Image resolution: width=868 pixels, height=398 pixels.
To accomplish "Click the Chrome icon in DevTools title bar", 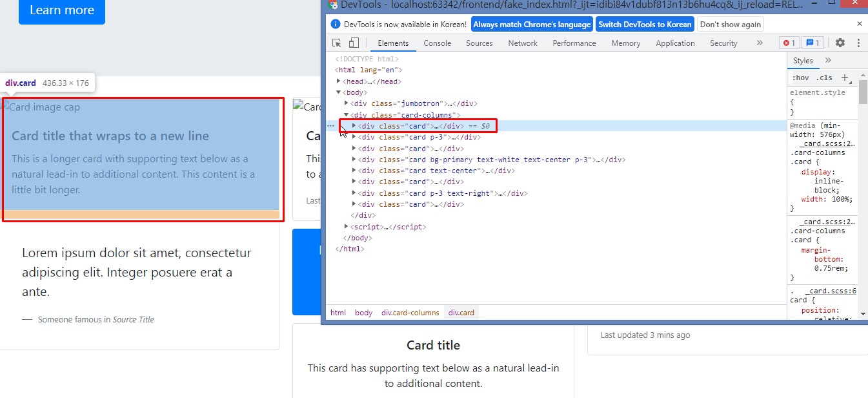I will click(x=333, y=5).
